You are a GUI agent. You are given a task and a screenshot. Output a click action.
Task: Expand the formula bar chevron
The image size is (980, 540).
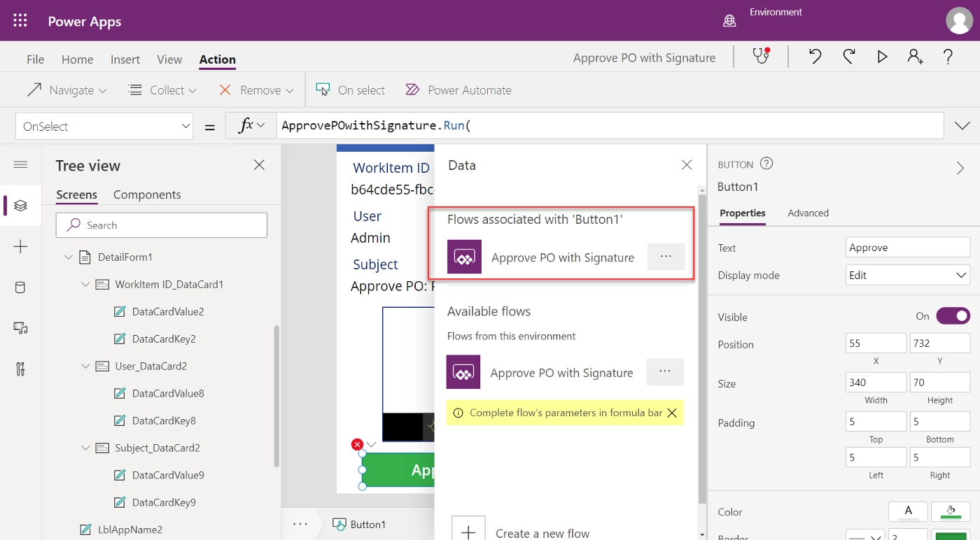[962, 126]
